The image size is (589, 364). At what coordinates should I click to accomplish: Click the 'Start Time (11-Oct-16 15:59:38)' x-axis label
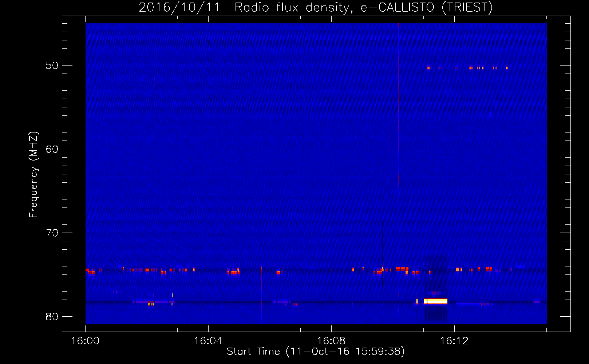point(316,352)
